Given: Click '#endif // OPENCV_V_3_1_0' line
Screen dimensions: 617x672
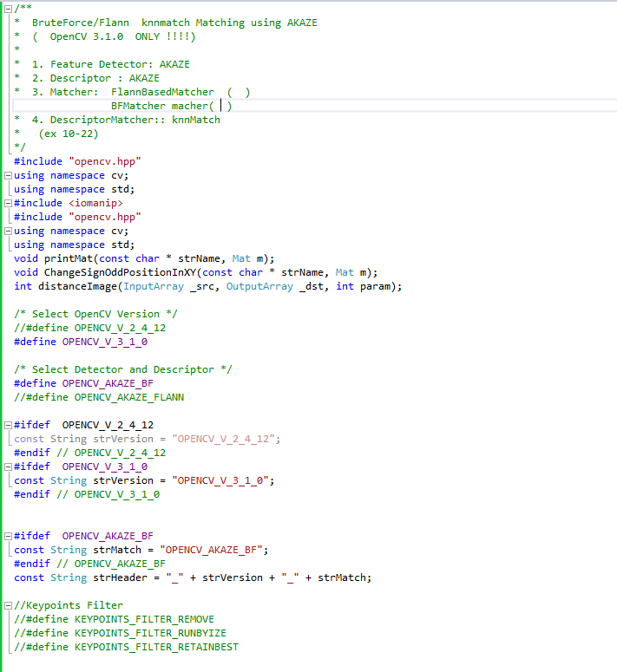Looking at the screenshot, I should (x=87, y=494).
